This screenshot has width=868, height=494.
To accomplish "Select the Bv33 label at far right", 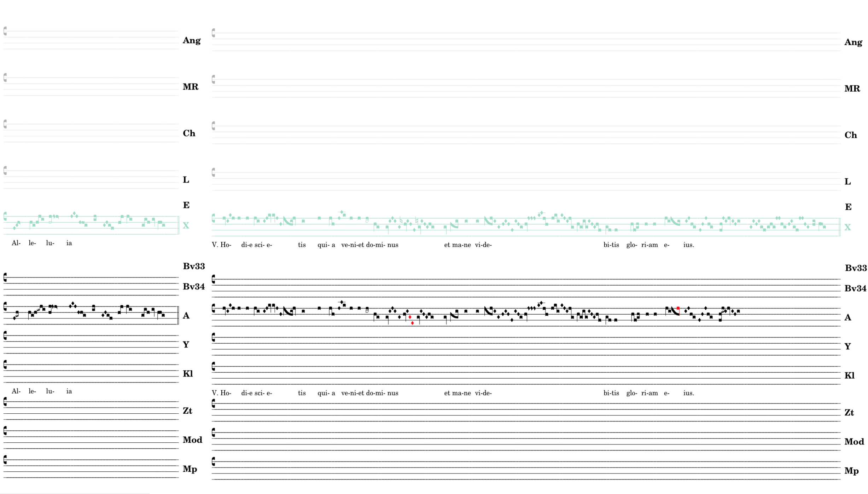I will pyautogui.click(x=855, y=268).
